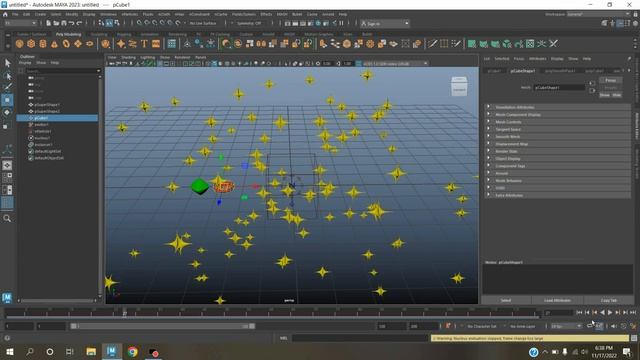
Task: Expand the Tessellation Attributes section
Action: coord(558,107)
